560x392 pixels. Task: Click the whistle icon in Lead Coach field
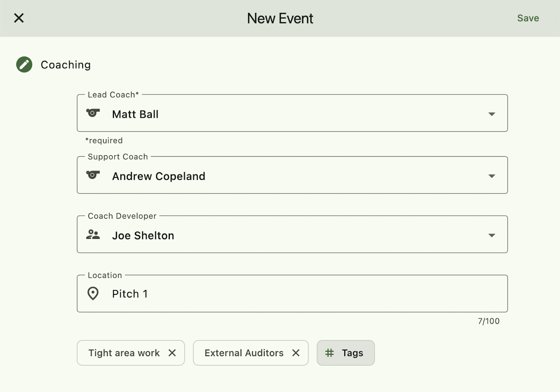coord(93,113)
